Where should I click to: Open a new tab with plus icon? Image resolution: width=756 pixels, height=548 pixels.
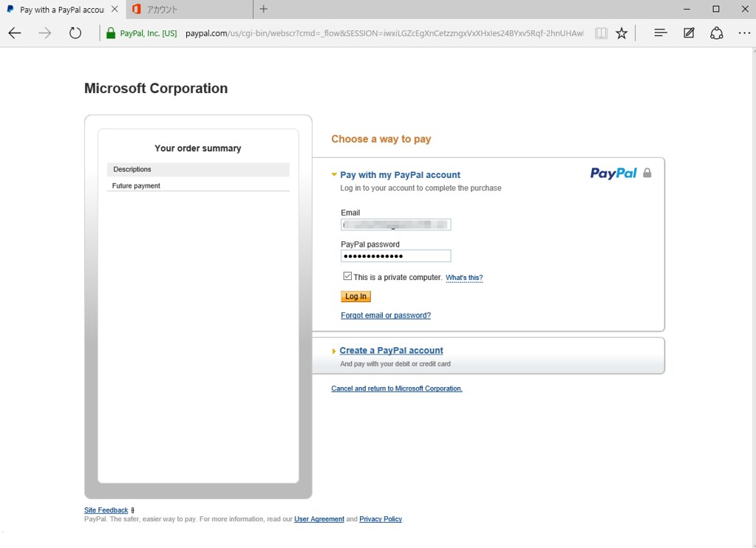(263, 9)
